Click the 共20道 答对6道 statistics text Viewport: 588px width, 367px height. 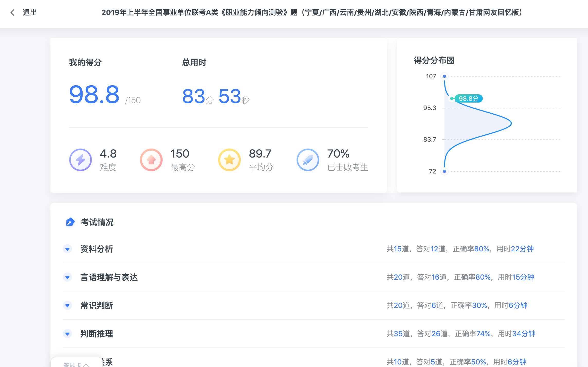(x=457, y=305)
